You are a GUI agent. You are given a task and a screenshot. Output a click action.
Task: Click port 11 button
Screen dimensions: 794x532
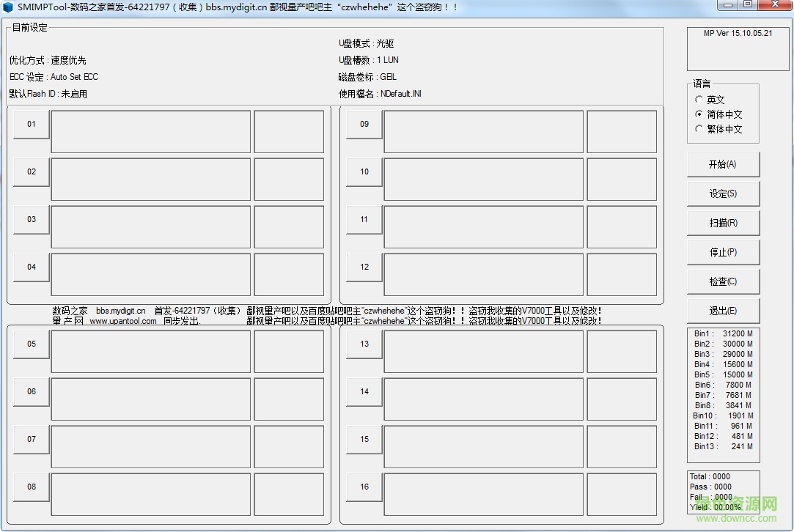coord(364,220)
